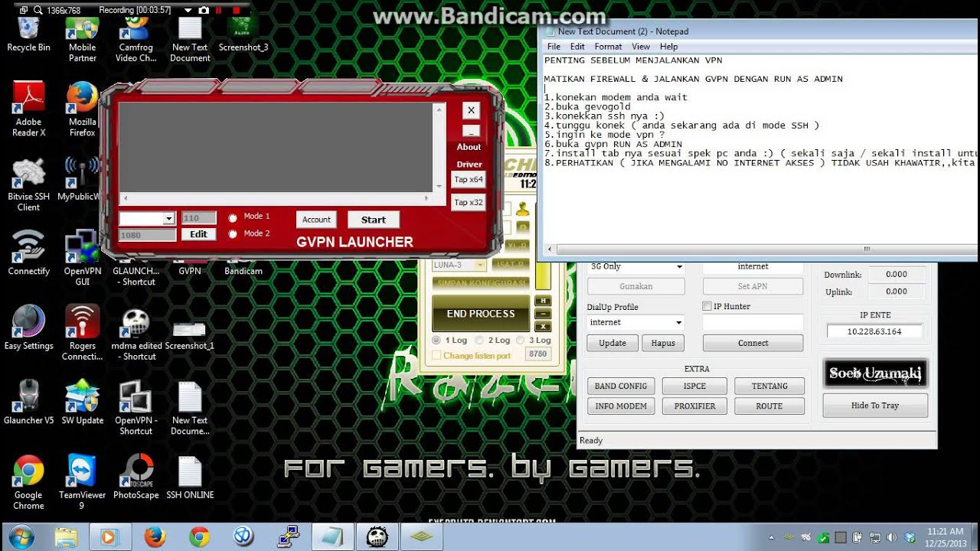This screenshot has width=980, height=551.
Task: Click ROUTE button
Action: [769, 406]
